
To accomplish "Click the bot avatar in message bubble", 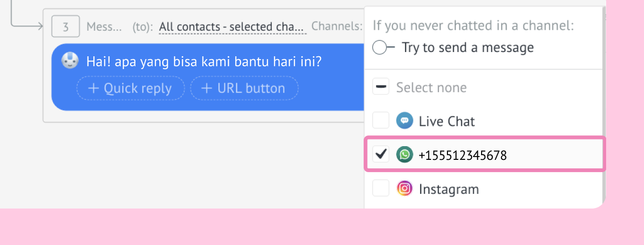I will 70,61.
